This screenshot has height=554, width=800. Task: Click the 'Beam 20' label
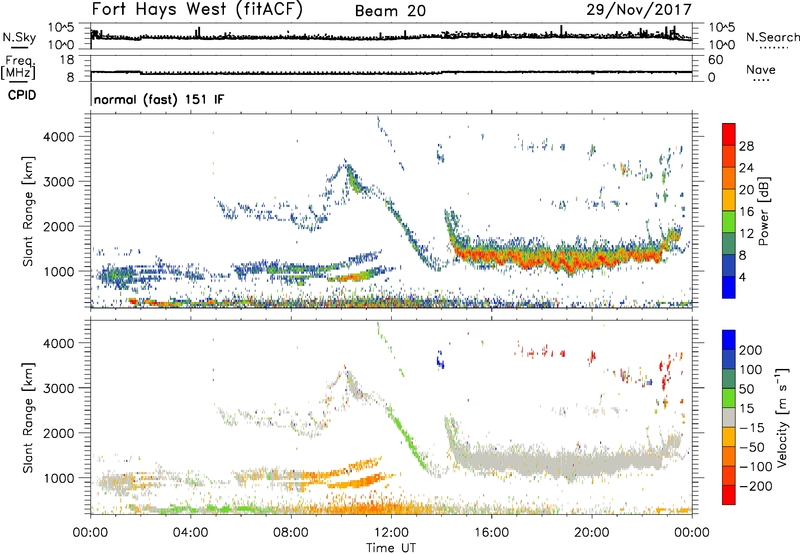390,11
